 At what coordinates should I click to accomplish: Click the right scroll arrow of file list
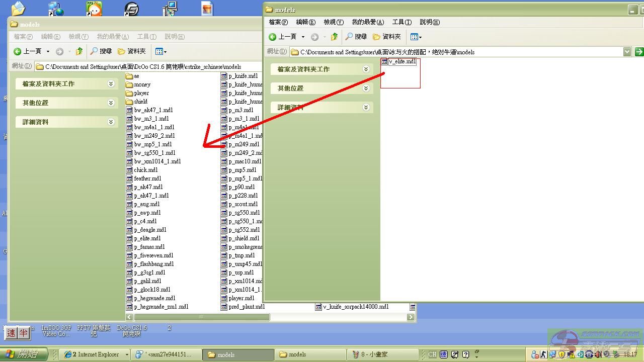[411, 317]
